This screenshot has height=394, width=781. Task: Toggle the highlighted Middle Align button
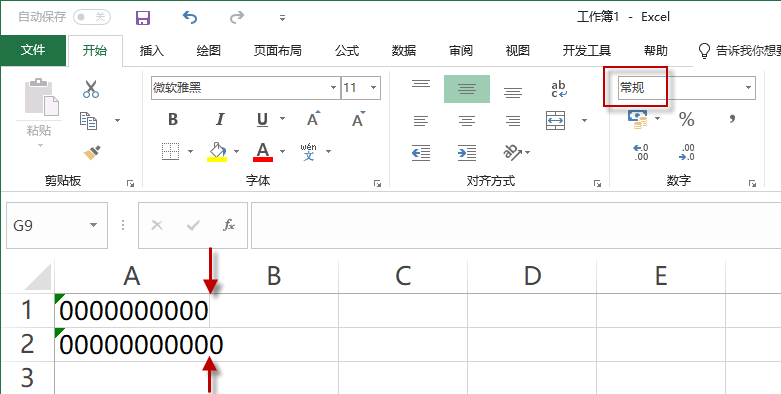pos(467,89)
